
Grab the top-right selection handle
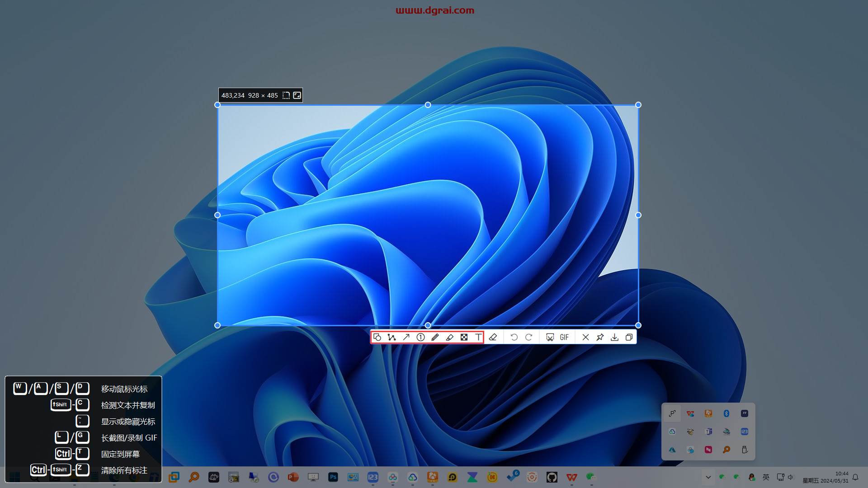638,105
